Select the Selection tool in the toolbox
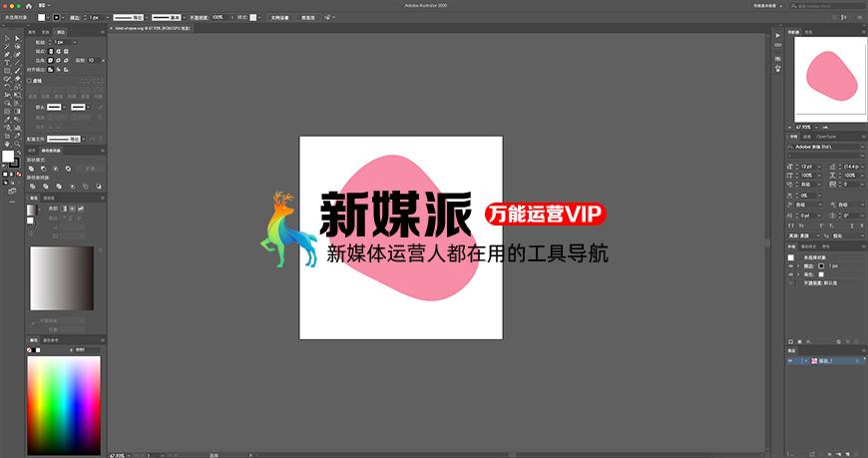 coord(7,38)
